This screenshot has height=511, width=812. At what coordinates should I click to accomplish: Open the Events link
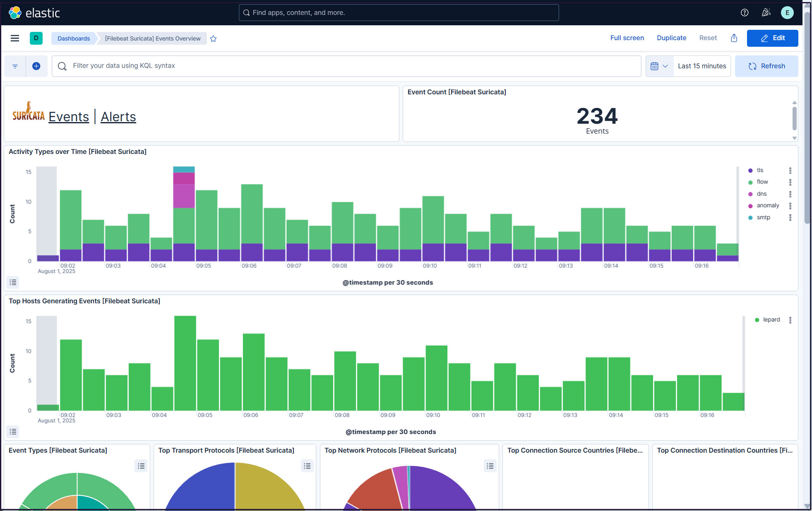tap(69, 117)
